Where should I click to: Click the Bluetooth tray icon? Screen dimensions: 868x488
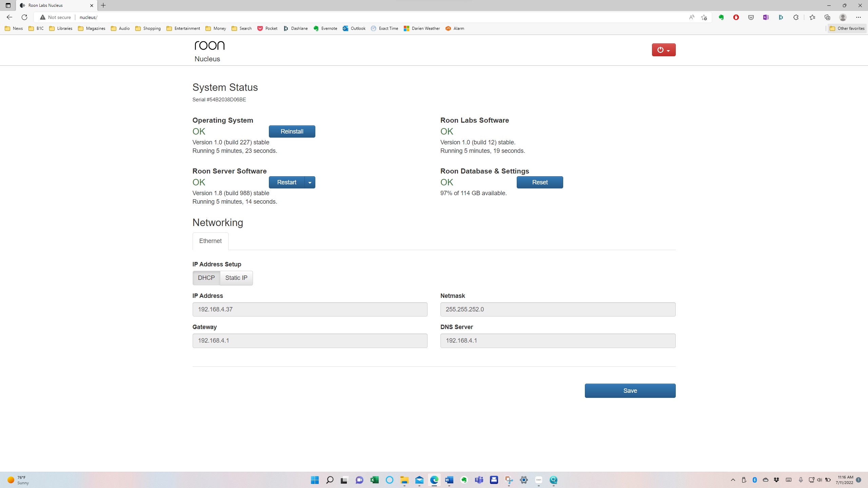755,480
